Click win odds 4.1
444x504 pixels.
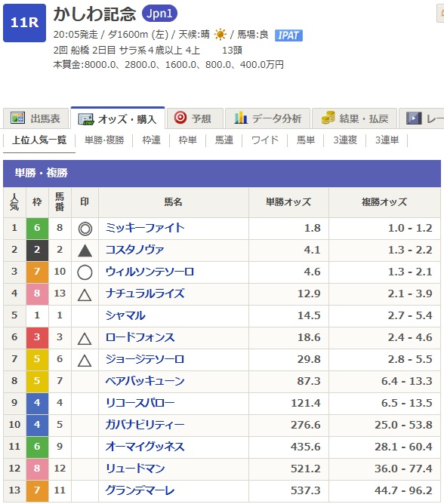point(312,250)
